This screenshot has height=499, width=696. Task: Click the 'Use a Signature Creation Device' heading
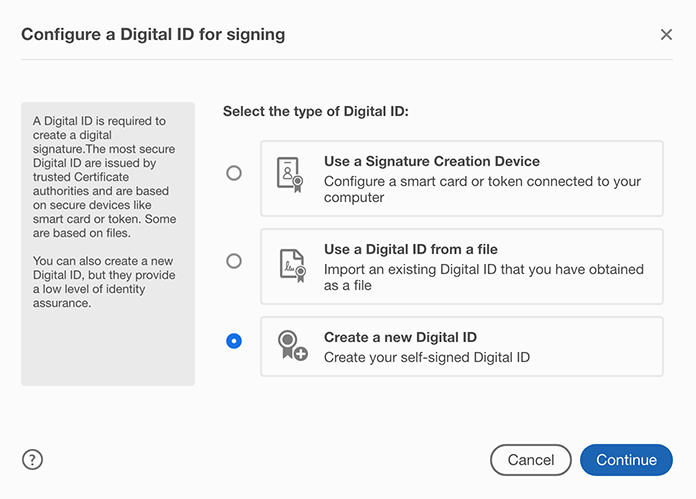pyautogui.click(x=431, y=161)
